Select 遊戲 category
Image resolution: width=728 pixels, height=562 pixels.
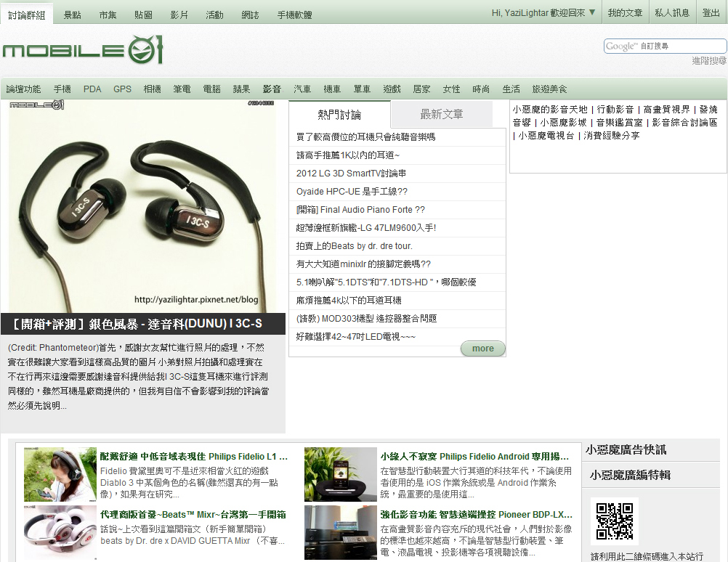coord(392,89)
